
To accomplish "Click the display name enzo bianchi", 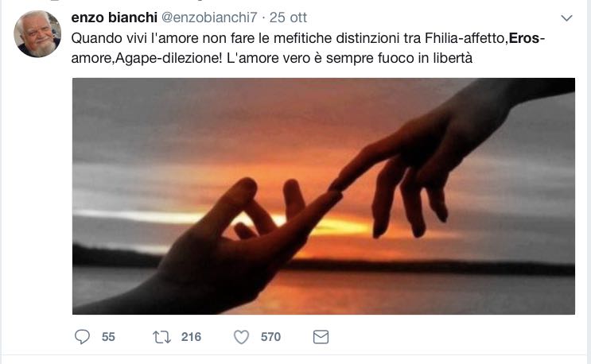I will click(x=115, y=17).
